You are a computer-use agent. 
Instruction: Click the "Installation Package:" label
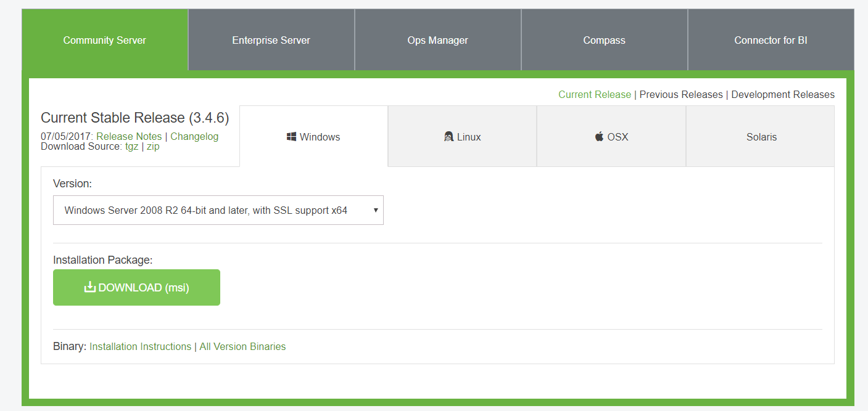(103, 260)
